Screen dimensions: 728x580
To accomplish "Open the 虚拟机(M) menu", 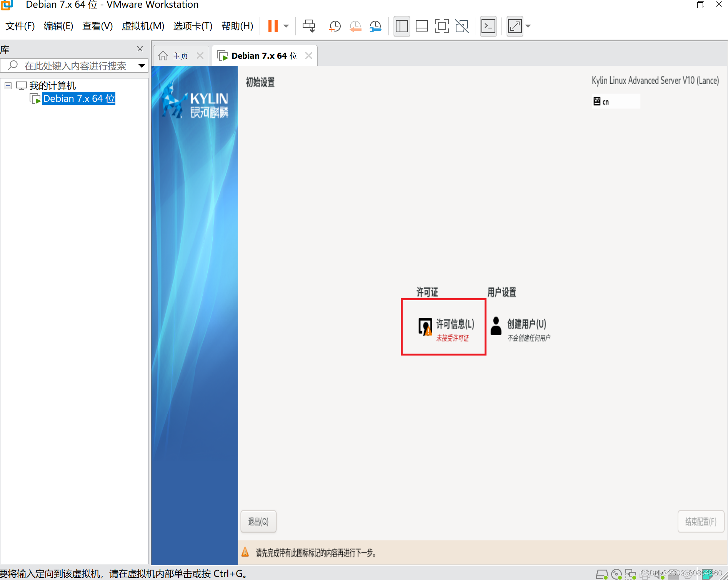I will click(143, 26).
